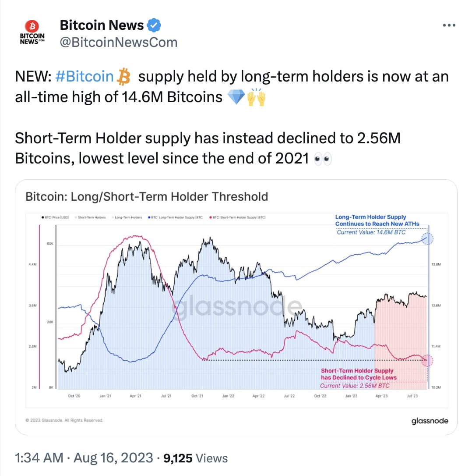This screenshot has height=476, width=472.
Task: Click the blue dot beside Long-Term Holder Supply
Action: (x=428, y=239)
